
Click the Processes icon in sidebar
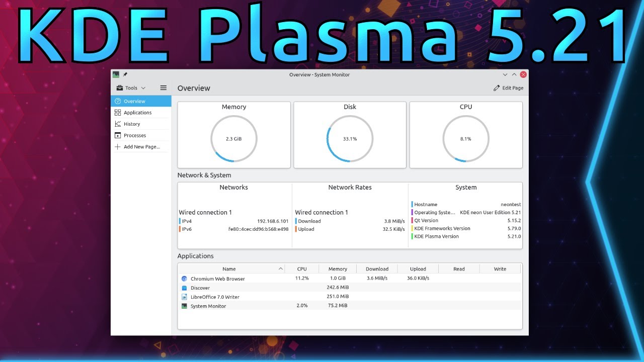point(118,135)
